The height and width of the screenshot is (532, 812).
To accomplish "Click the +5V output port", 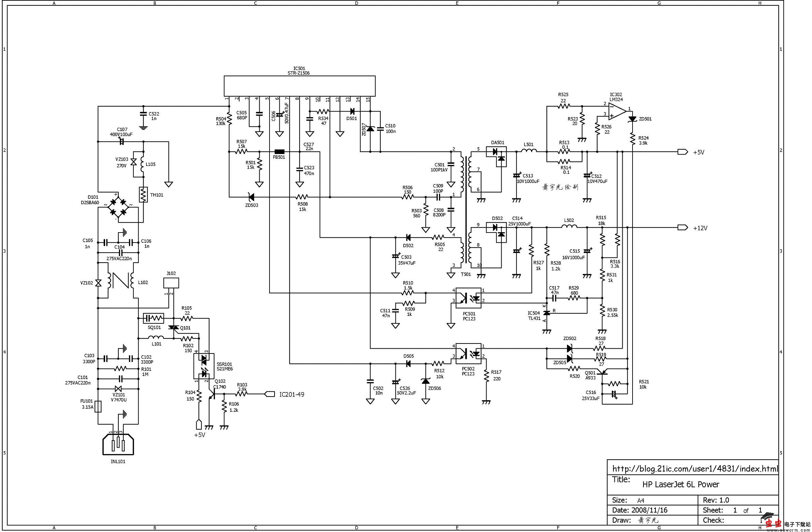I will (x=683, y=152).
